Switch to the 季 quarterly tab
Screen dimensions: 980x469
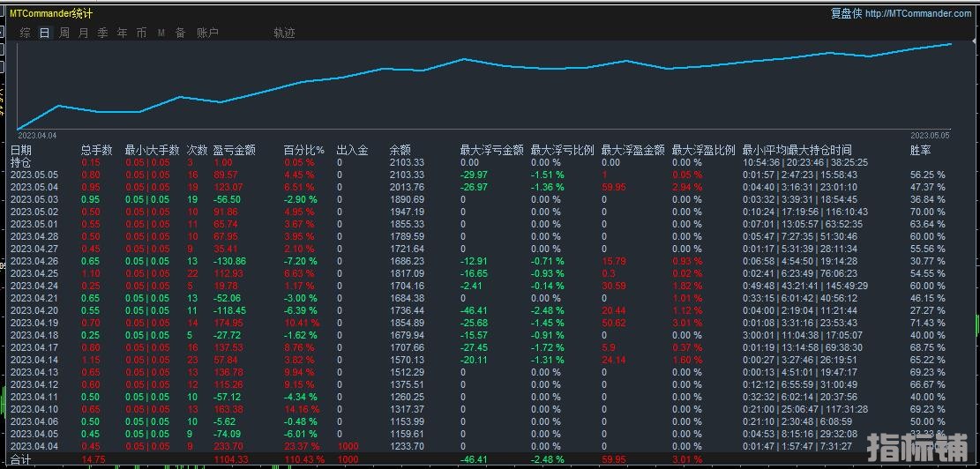coord(102,33)
